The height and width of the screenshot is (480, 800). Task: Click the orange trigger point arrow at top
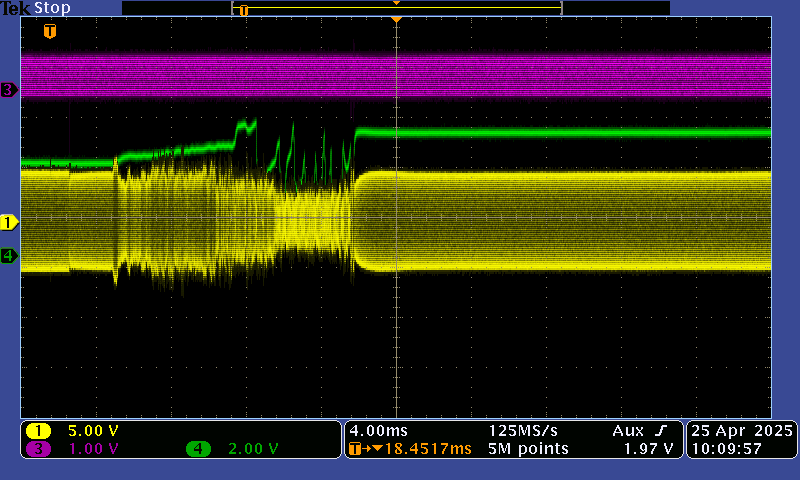[397, 20]
